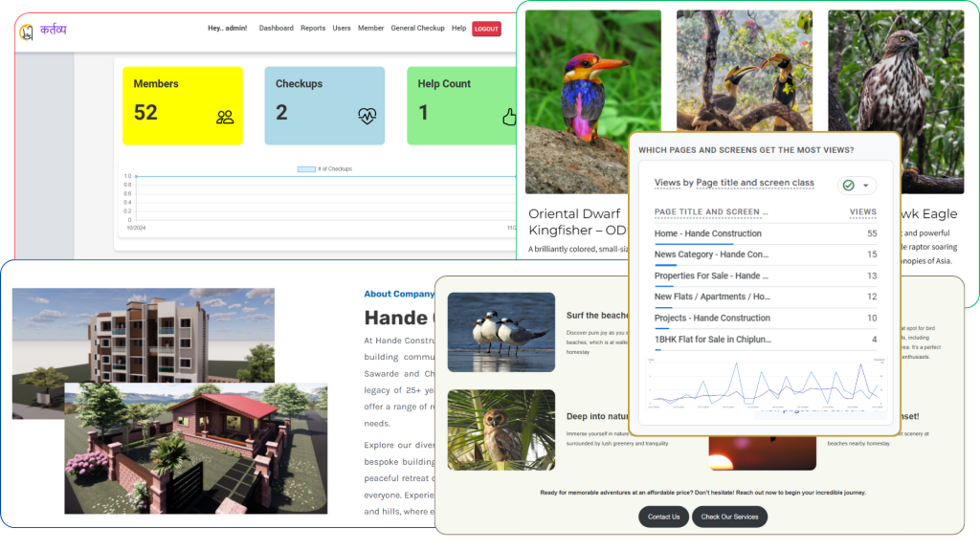The image size is (980, 551).
Task: Expand the 'Page title and screen' column header
Action: 711,211
